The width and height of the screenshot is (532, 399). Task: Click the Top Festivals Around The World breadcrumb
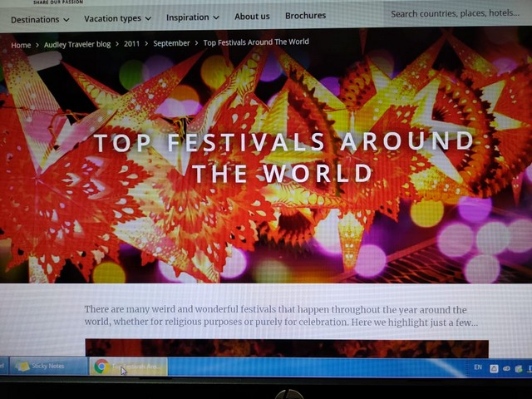point(255,42)
